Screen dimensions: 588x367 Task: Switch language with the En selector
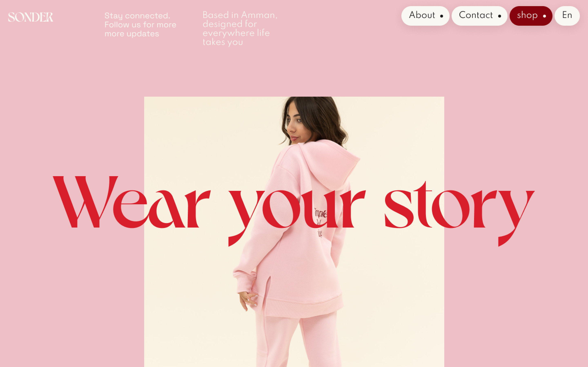(567, 16)
